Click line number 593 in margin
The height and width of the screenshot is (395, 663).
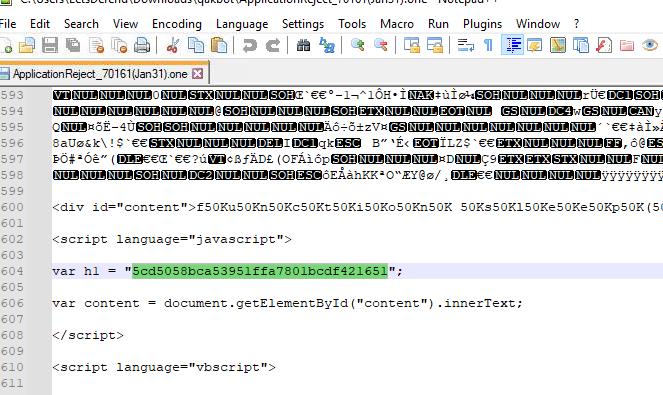click(x=12, y=95)
